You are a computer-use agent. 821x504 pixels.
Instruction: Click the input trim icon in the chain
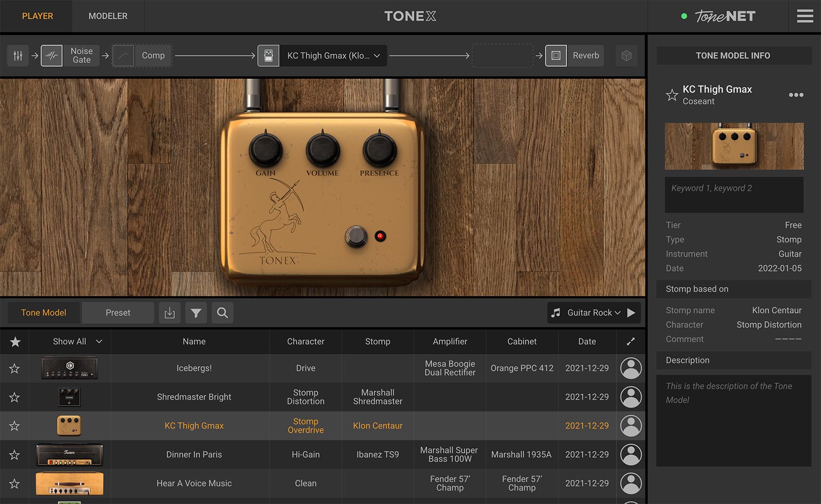coord(18,55)
